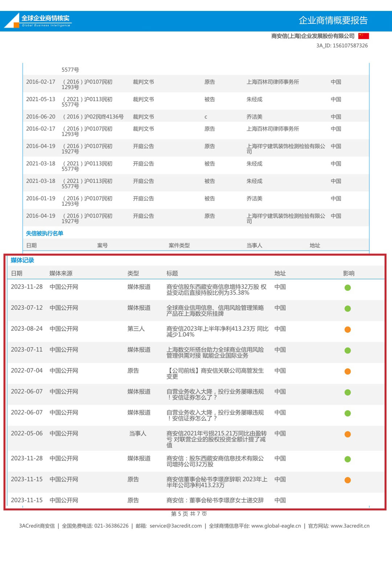Click the 当事人 type cell in the 2022-05-06 row
392x564 pixels.
coord(138,434)
